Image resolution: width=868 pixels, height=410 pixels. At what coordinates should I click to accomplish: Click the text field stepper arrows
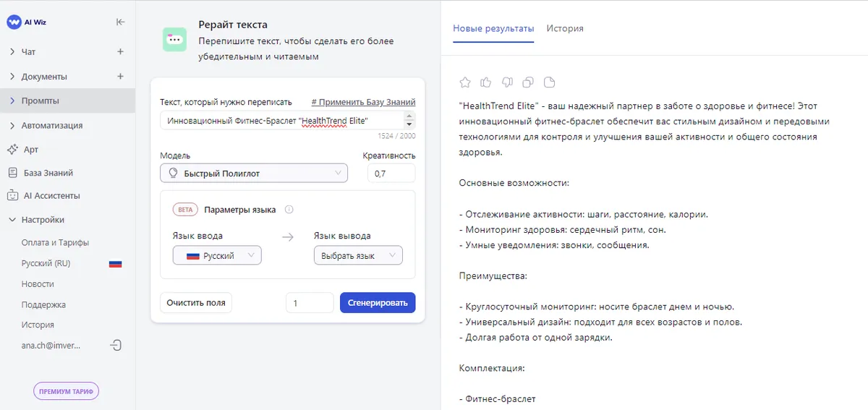410,120
